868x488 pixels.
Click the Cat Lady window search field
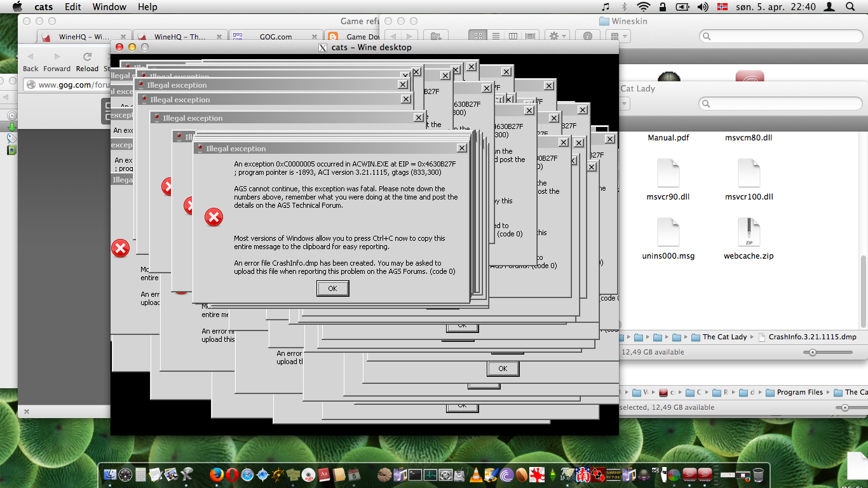pos(780,103)
